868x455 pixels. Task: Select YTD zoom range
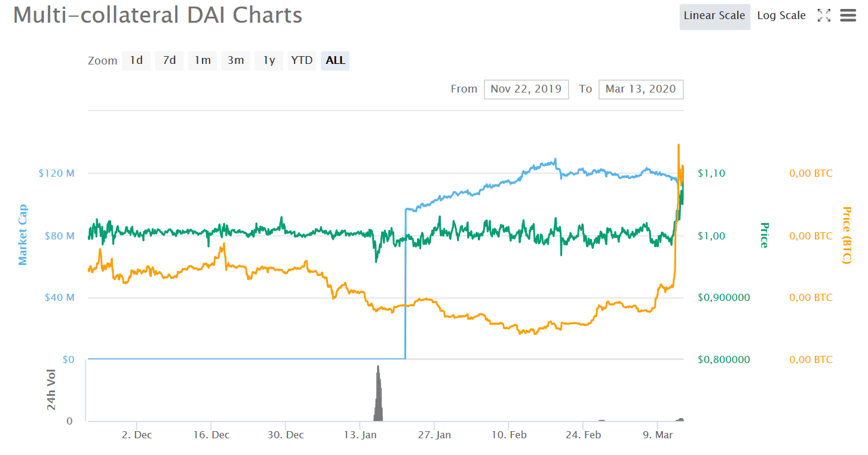pos(302,60)
